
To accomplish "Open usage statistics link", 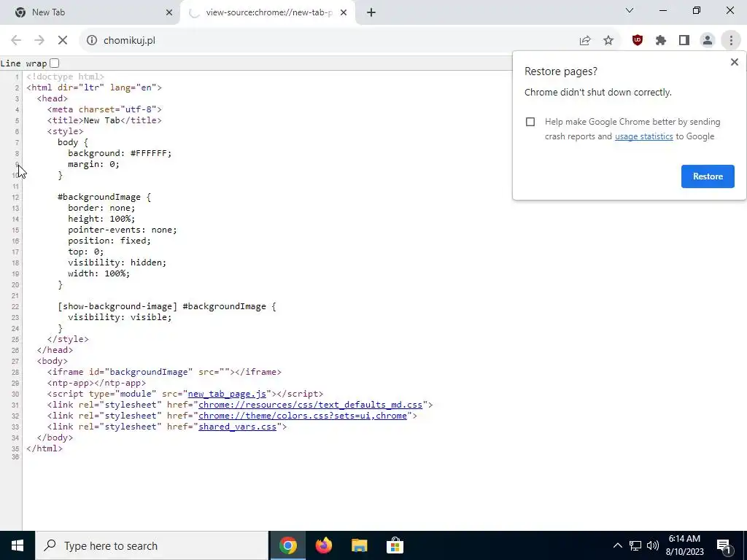I will 643,136.
